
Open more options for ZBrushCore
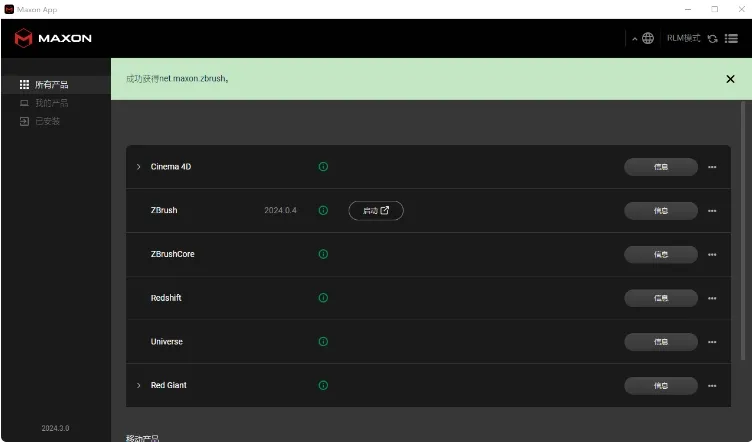pos(712,255)
